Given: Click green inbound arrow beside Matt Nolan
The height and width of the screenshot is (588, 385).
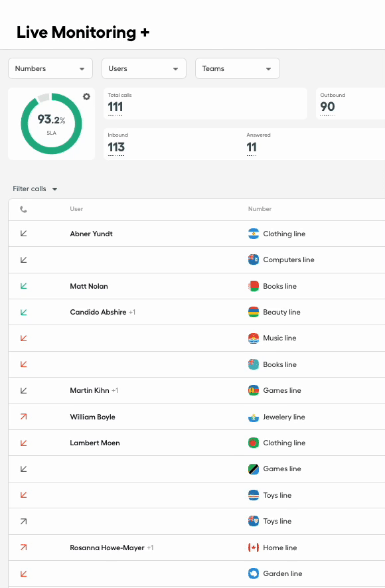Looking at the screenshot, I should point(23,286).
